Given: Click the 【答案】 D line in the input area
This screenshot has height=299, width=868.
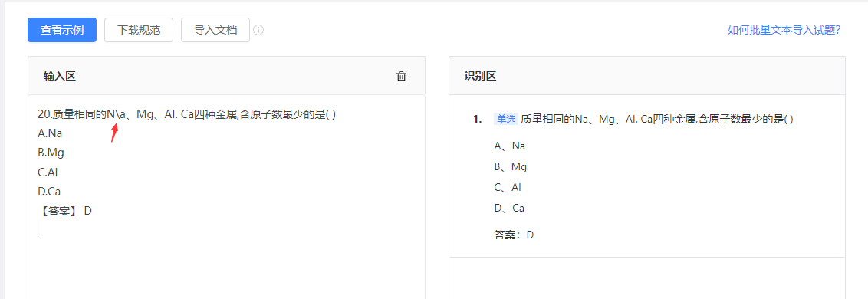Looking at the screenshot, I should [x=64, y=211].
